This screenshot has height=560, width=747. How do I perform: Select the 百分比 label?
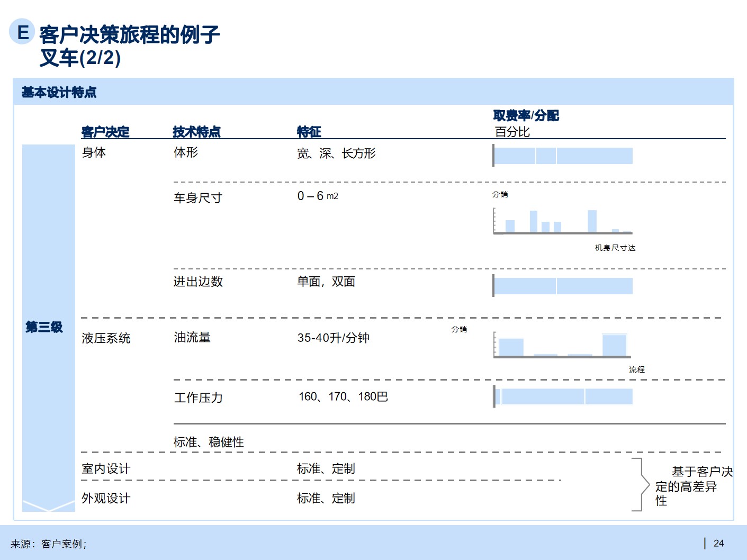click(512, 132)
